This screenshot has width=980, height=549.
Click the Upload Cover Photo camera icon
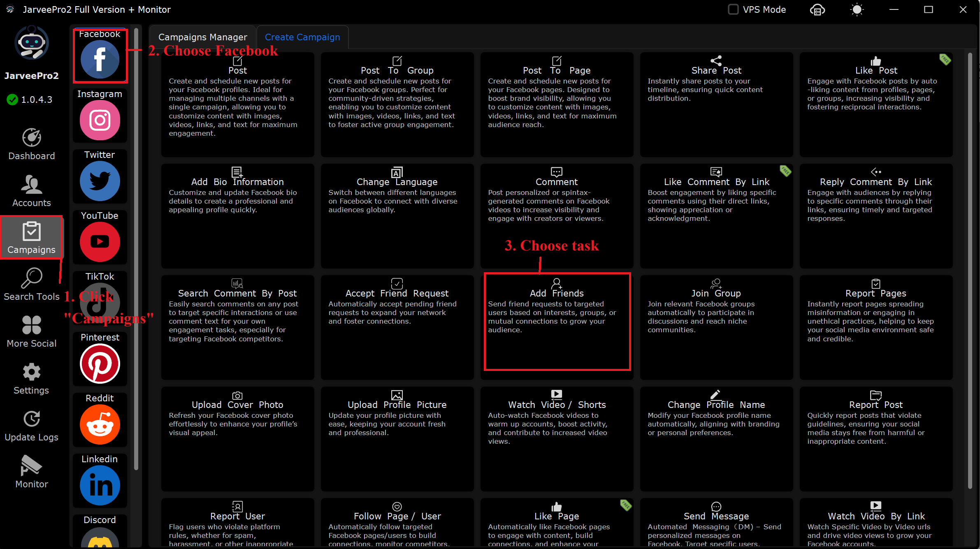click(237, 395)
